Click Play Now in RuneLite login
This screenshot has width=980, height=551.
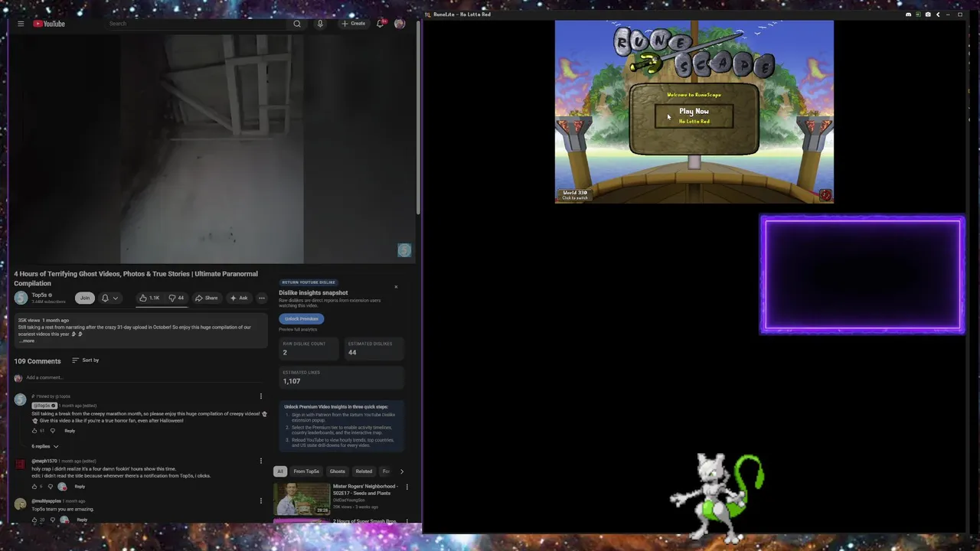[x=694, y=116]
